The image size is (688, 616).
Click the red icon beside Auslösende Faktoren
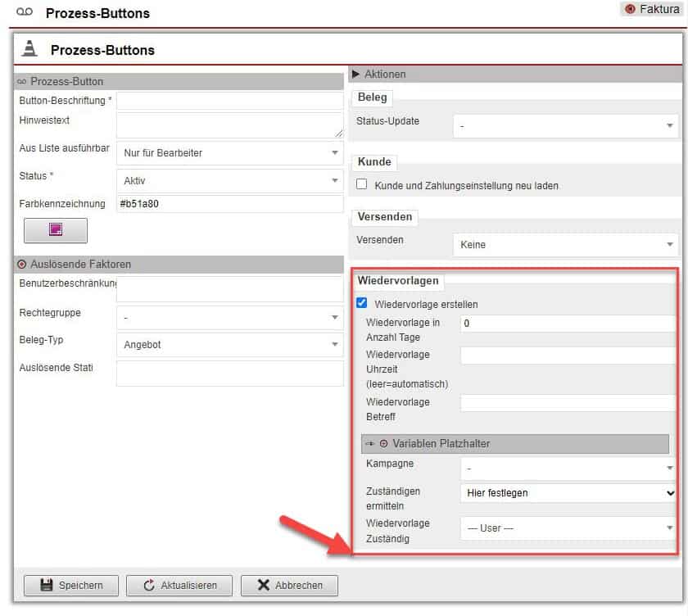[21, 264]
